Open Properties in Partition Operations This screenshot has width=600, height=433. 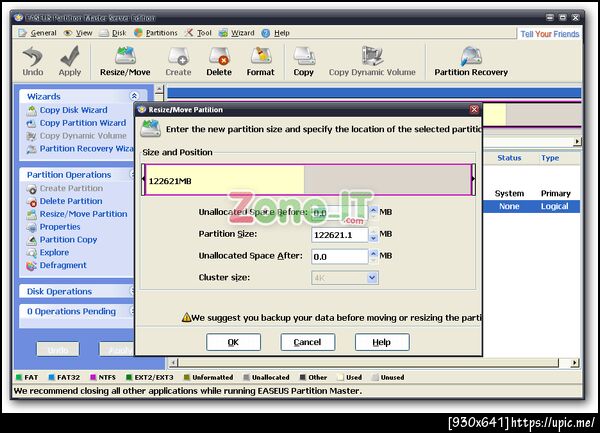54,227
